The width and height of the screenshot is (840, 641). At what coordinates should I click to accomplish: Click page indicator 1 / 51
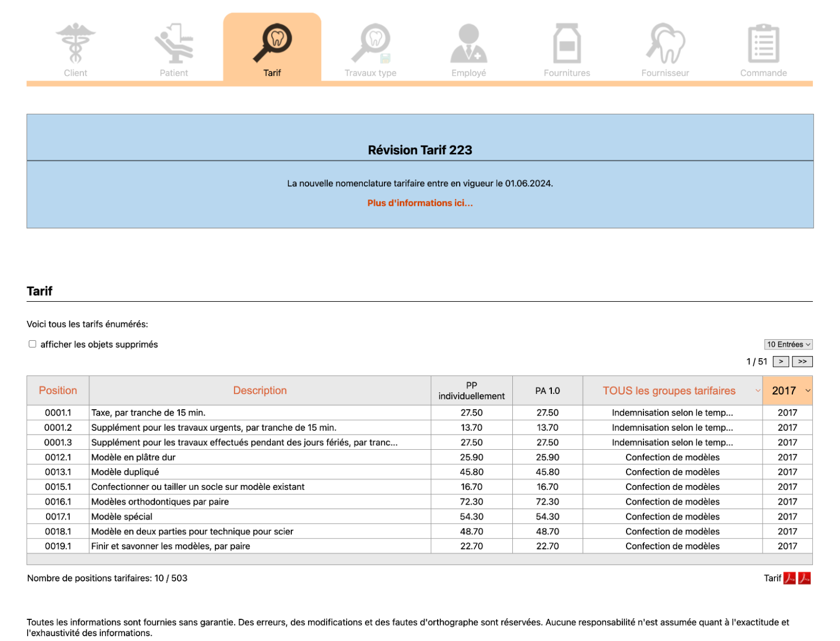(757, 361)
